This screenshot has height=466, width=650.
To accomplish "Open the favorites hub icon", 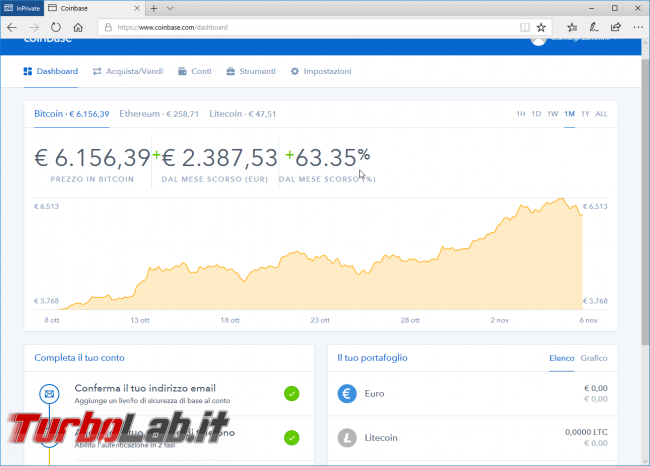I will (572, 27).
